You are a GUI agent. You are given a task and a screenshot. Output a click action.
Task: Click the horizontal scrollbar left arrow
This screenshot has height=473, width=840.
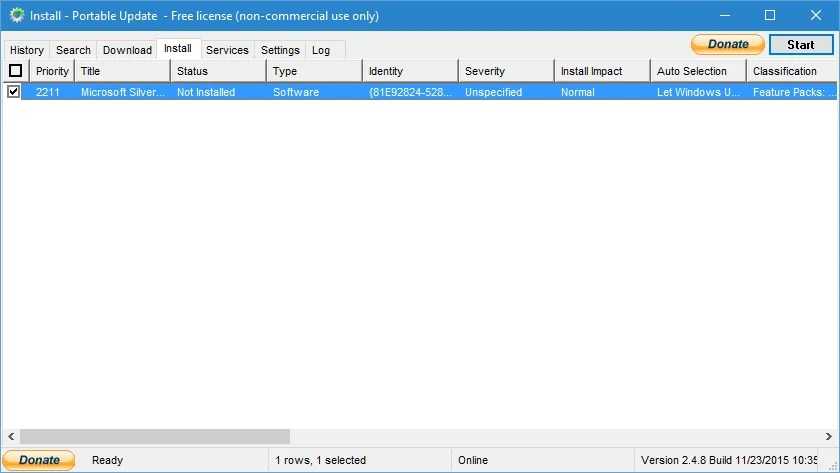coord(10,437)
